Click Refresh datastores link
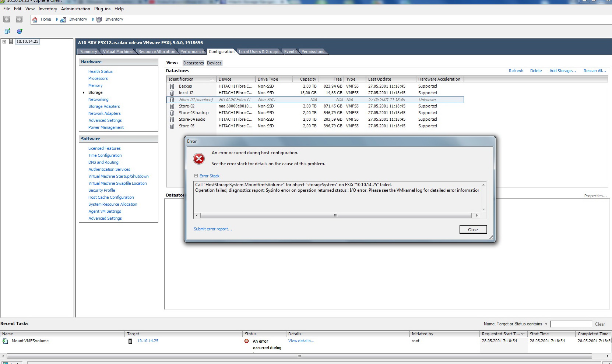The height and width of the screenshot is (364, 612). tap(516, 71)
